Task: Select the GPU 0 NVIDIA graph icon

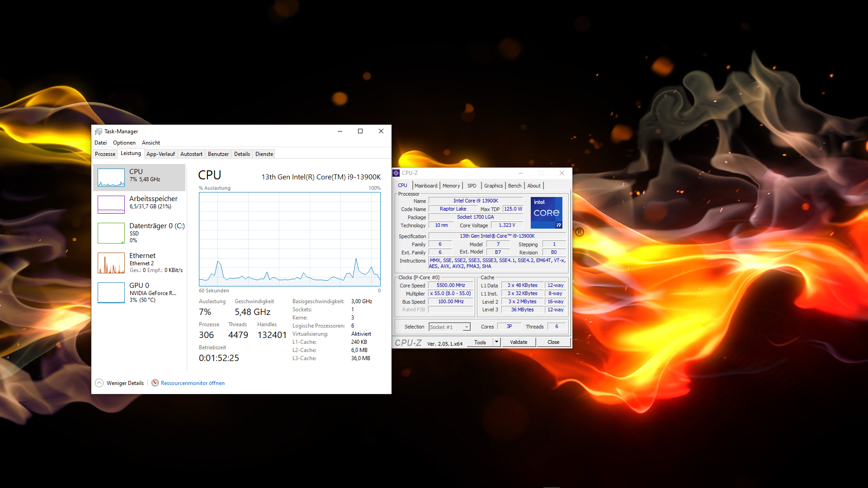Action: point(111,292)
